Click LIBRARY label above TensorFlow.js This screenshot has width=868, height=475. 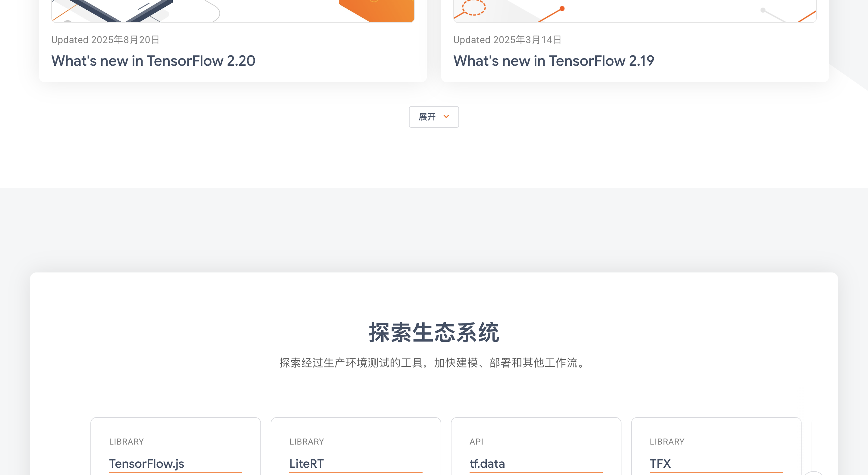pyautogui.click(x=126, y=442)
